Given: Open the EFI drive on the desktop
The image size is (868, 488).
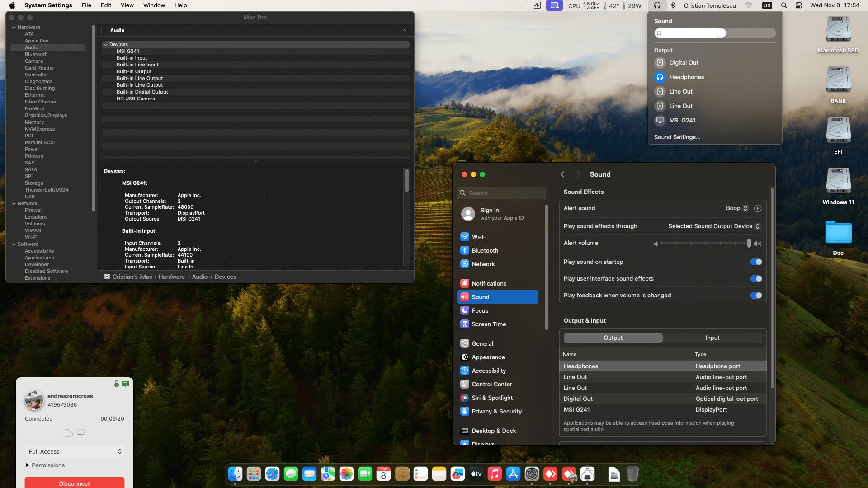Looking at the screenshot, I should tap(838, 136).
